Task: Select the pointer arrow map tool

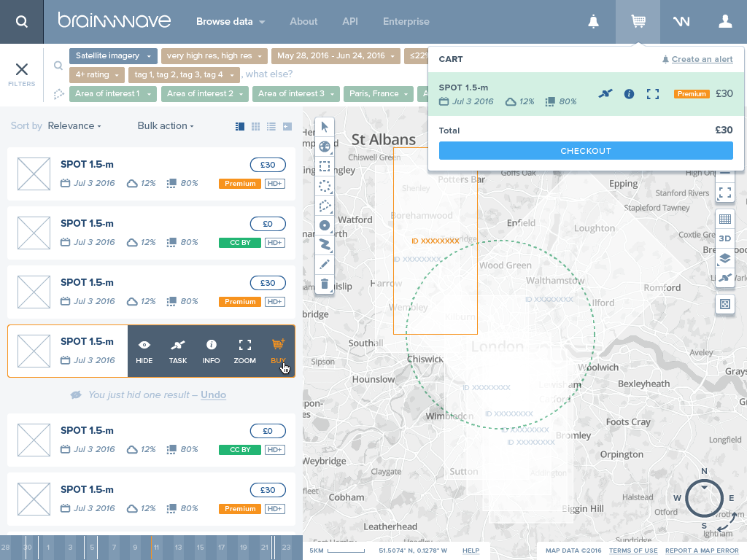Action: pos(325,127)
